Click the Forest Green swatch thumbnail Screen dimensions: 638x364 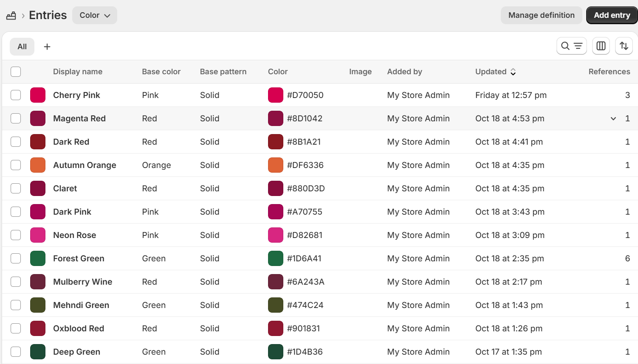click(x=38, y=258)
